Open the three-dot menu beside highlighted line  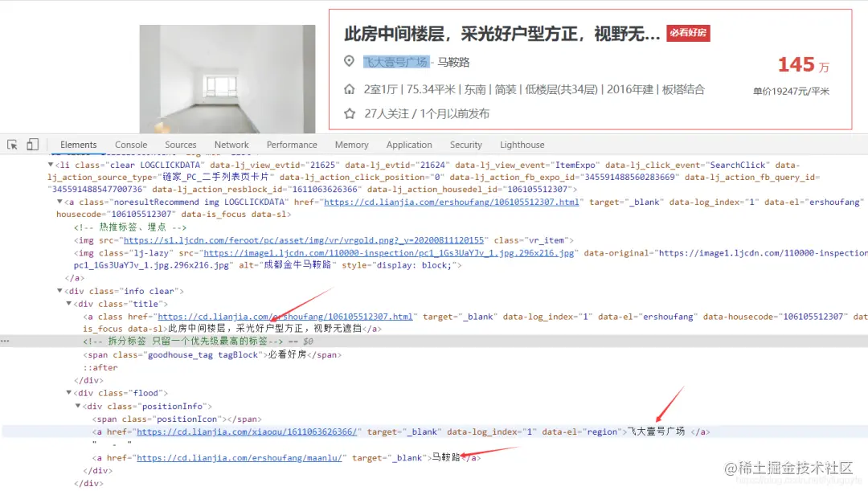coord(5,341)
